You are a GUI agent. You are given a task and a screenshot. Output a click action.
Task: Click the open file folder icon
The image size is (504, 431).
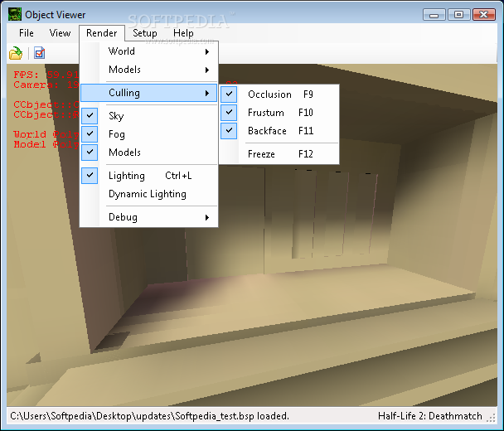coord(16,53)
